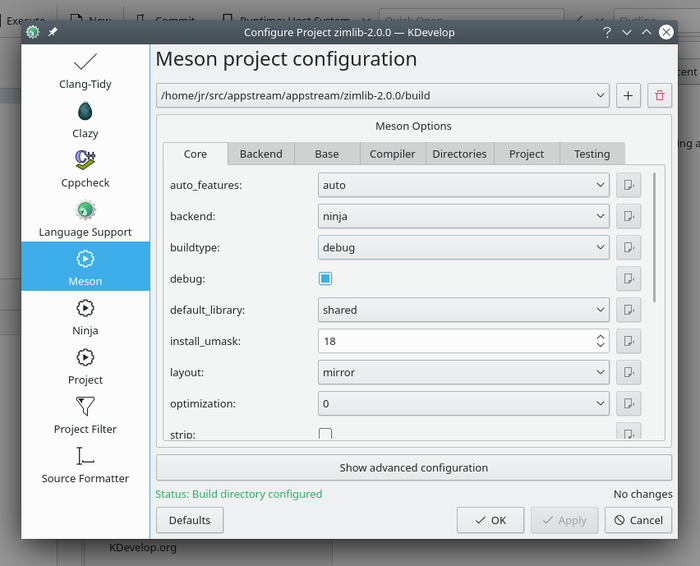Open the build directory path dropdown
This screenshot has width=700, height=566.
pos(382,96)
